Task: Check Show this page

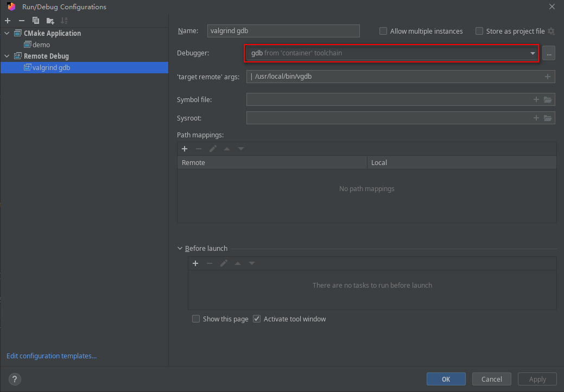Action: [195, 319]
